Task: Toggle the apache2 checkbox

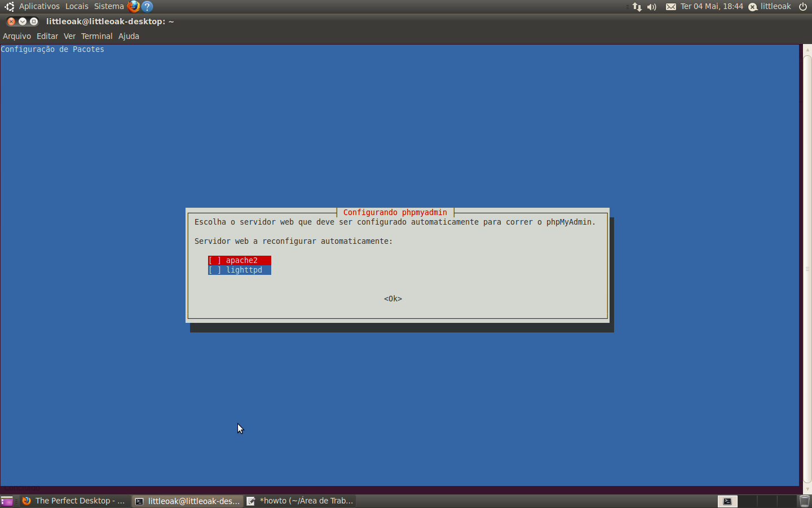Action: click(240, 260)
